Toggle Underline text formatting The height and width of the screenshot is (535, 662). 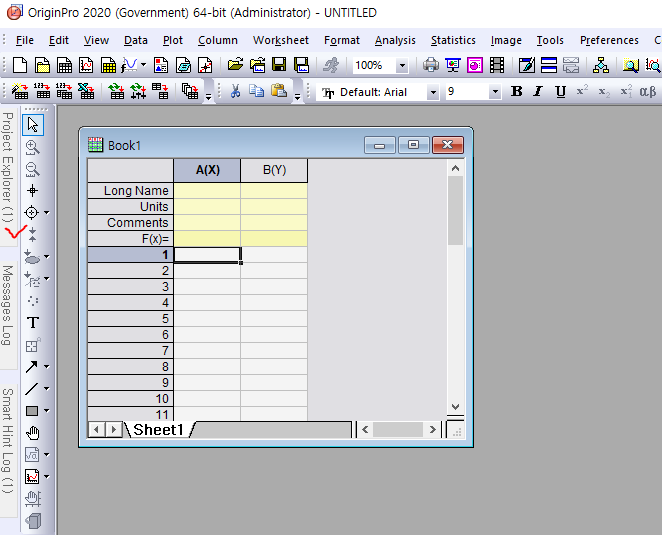click(560, 92)
